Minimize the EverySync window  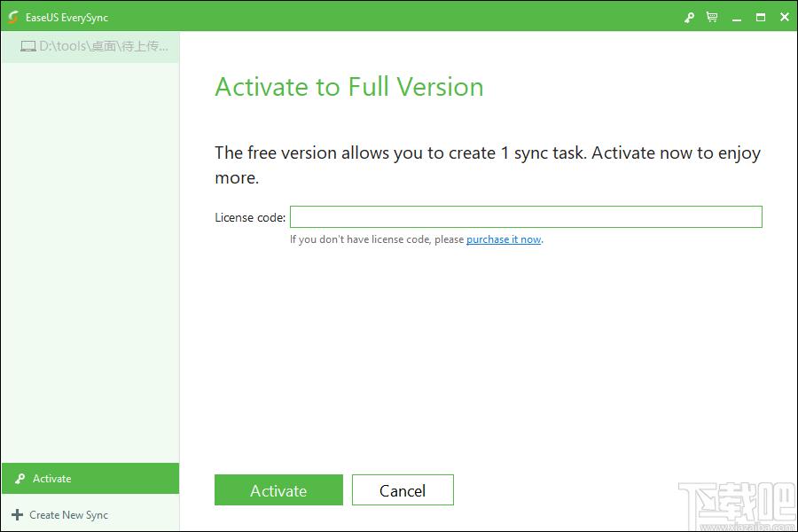(x=737, y=18)
